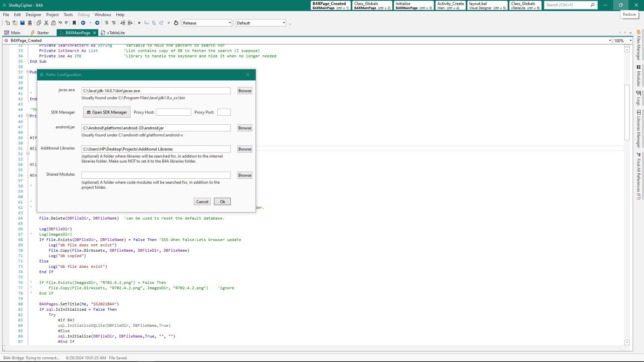This screenshot has height=362, width=644.
Task: Open the Default build dropdown
Action: (261, 23)
